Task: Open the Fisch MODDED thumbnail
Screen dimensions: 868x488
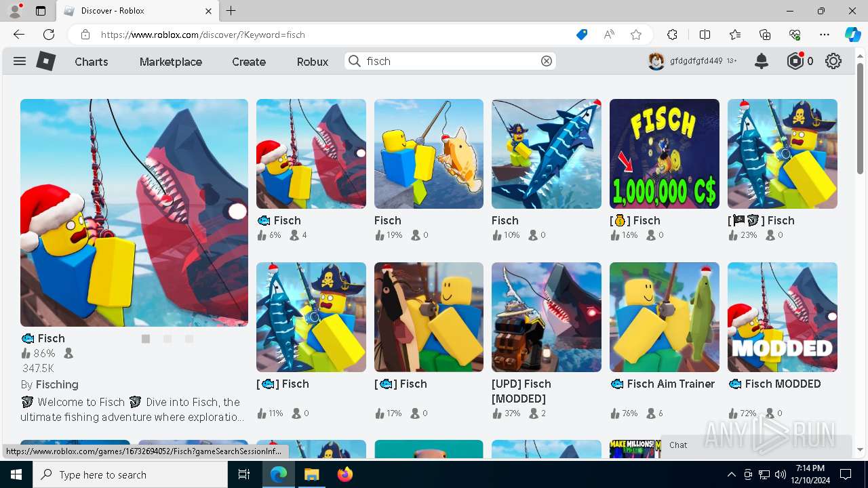Action: coord(783,317)
